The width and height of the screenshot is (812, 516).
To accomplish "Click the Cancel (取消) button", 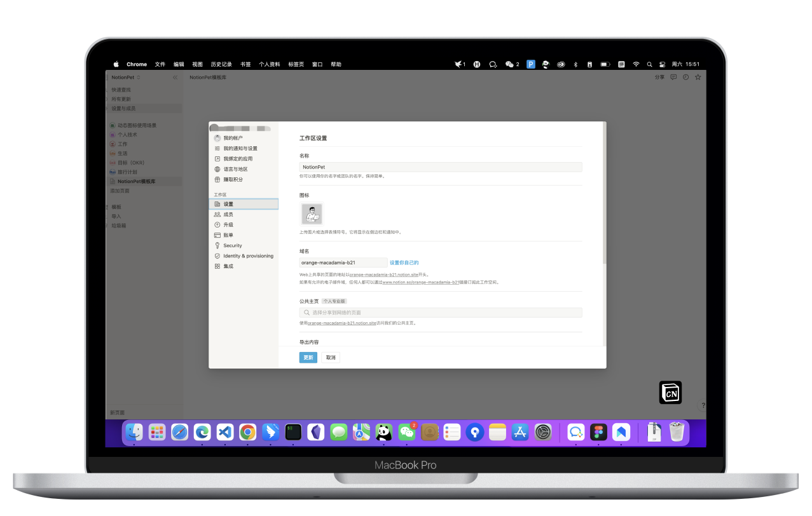I will 331,358.
